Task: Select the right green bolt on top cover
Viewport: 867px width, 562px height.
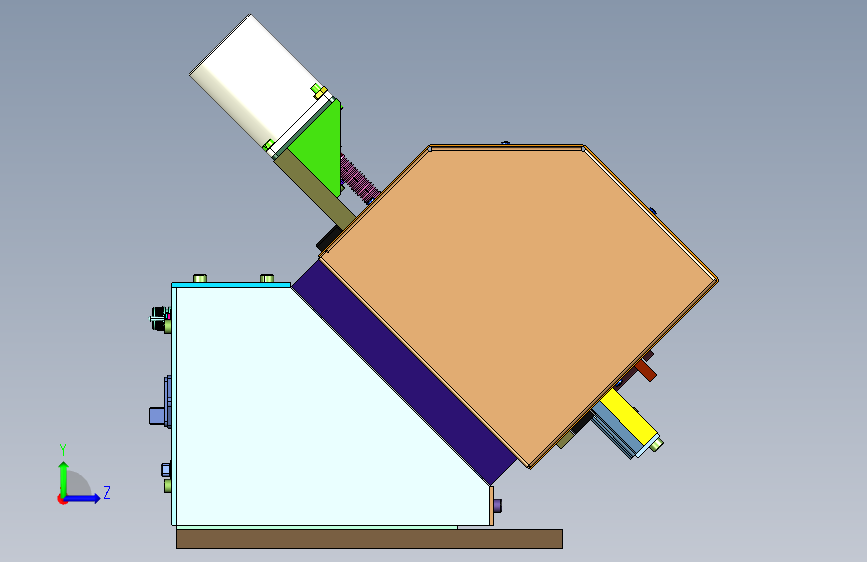Action: (267, 278)
